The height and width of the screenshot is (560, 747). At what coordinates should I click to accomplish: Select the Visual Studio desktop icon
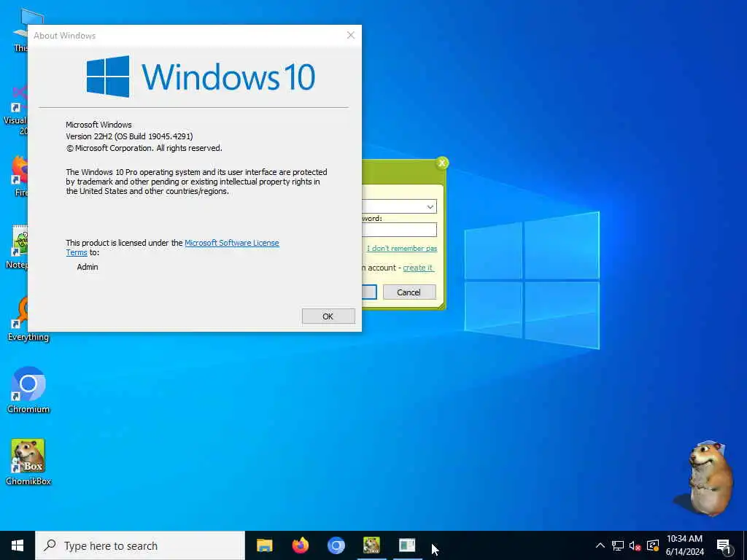pos(16,109)
